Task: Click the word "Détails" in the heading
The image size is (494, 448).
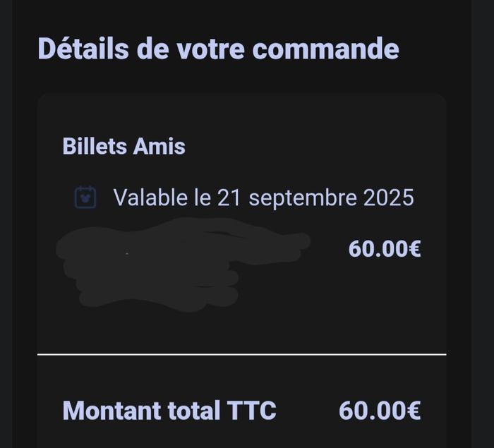Action: (x=83, y=49)
